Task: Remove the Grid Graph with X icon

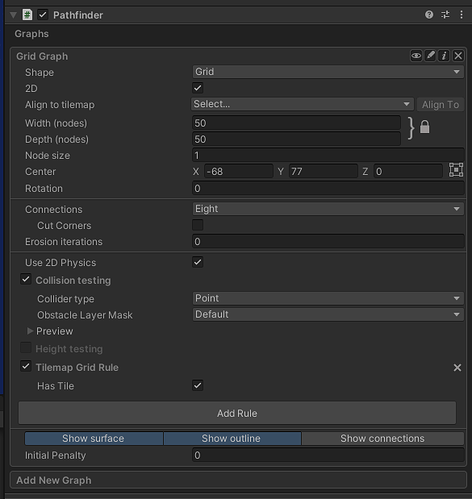Action: click(x=458, y=56)
